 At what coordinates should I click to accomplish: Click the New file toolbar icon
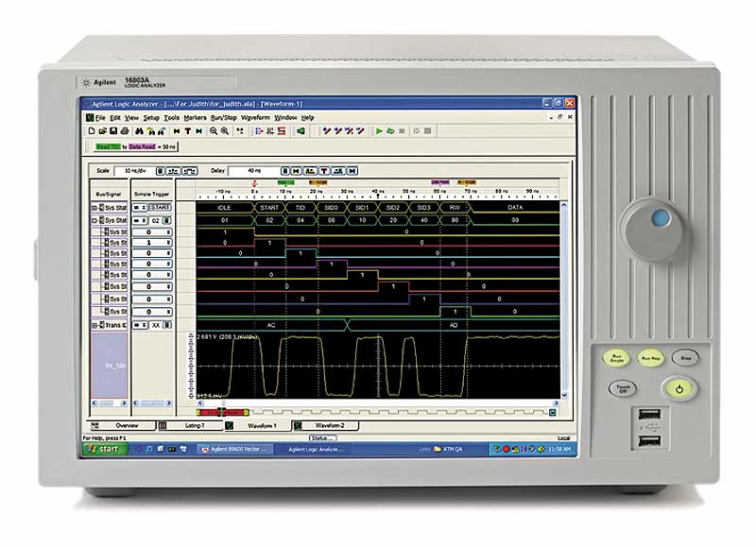91,130
